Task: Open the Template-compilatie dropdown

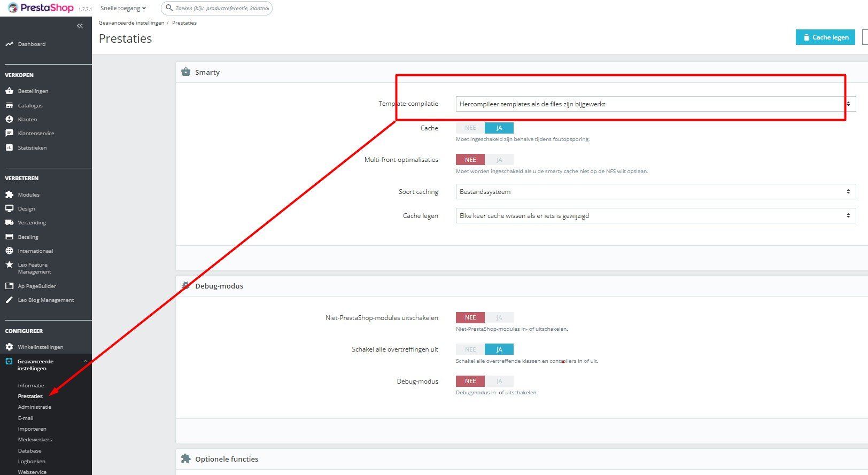Action: pos(656,104)
